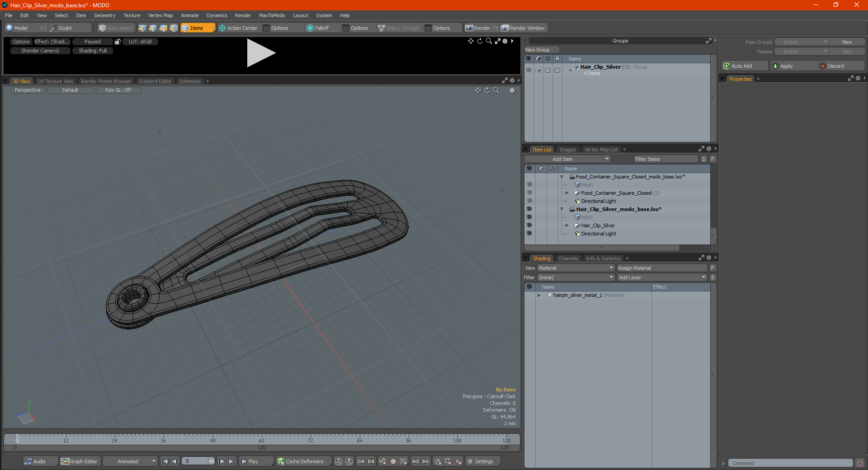Click the Assign Material button
This screenshot has width=868, height=470.
662,268
